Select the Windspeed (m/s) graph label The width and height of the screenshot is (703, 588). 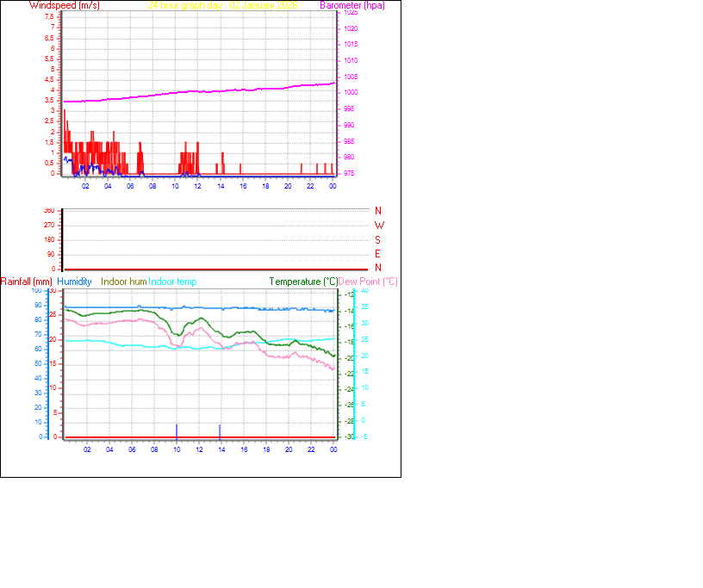pos(65,5)
